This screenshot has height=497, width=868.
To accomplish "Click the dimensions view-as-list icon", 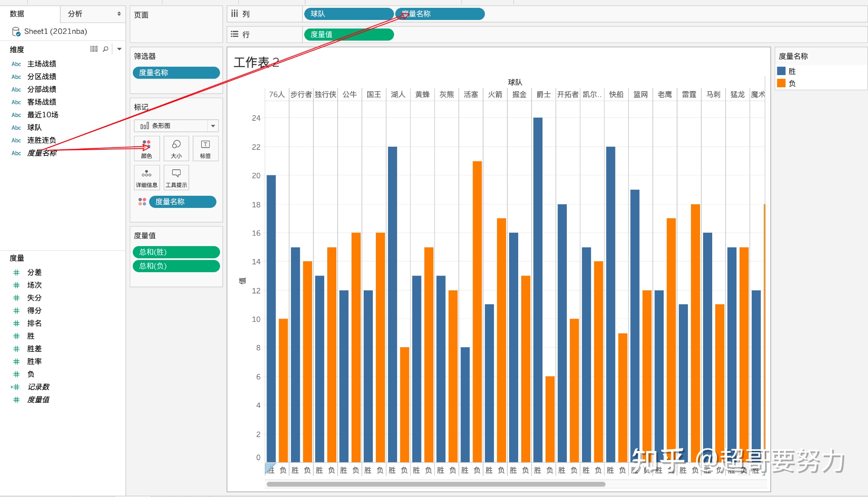I will point(94,49).
